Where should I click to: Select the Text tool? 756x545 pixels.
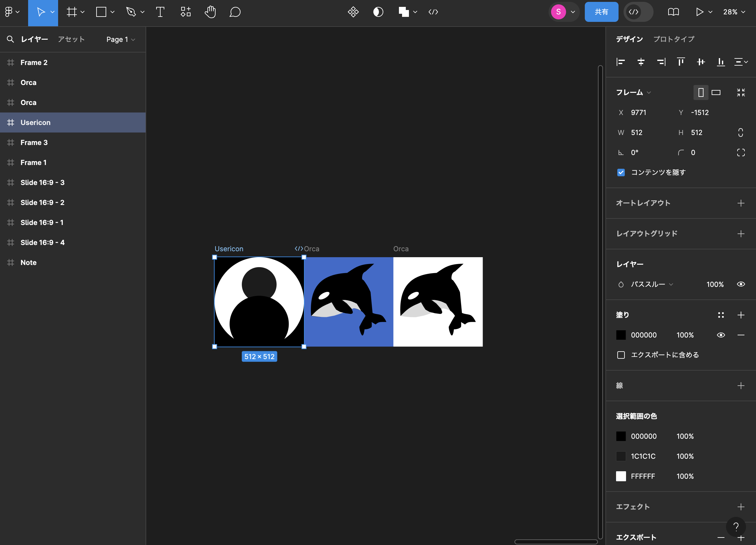[160, 12]
